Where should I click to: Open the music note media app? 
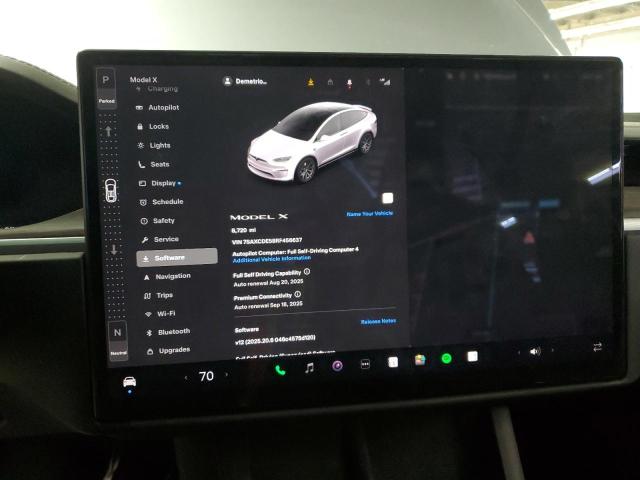tap(309, 368)
